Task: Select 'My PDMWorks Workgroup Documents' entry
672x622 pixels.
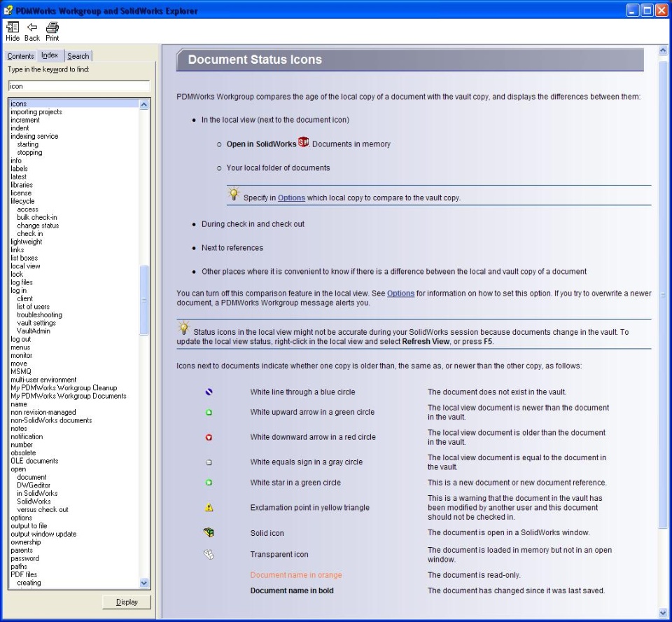Action: pos(69,396)
